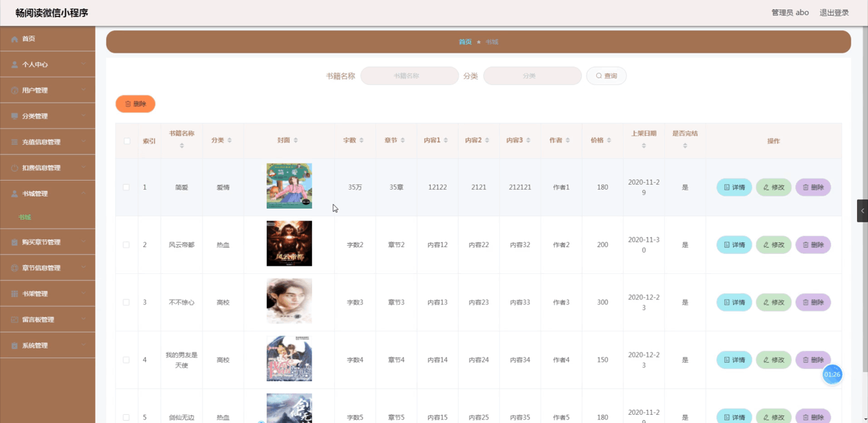The width and height of the screenshot is (868, 423).
Task: Click the trash icon on the 删除 button
Action: (x=127, y=103)
